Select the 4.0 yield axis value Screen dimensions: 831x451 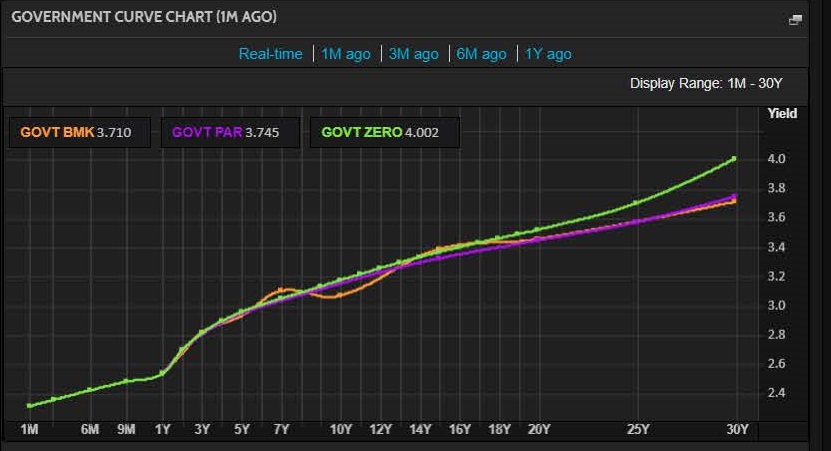point(776,159)
